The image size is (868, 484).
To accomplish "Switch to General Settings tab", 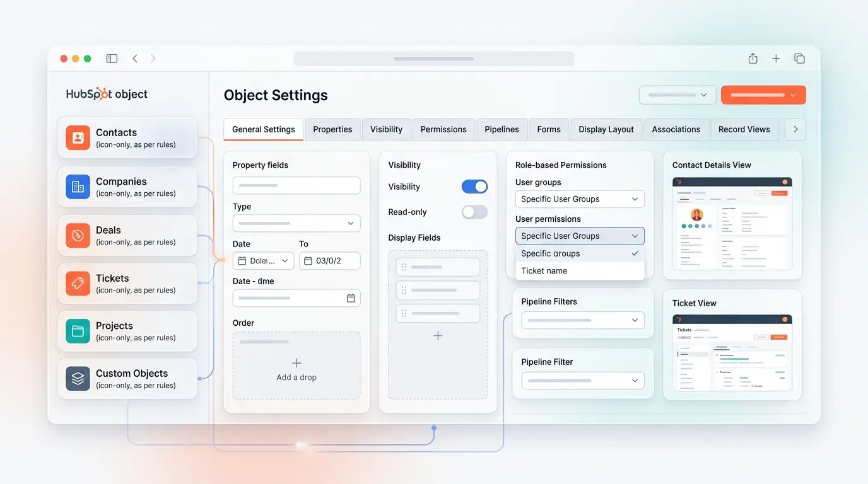I will pyautogui.click(x=264, y=129).
